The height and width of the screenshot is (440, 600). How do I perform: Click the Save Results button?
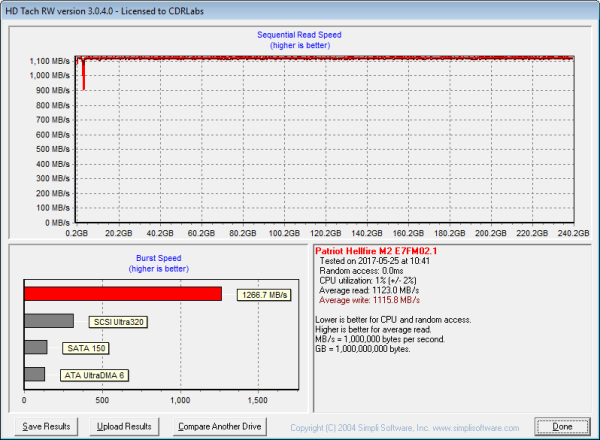pyautogui.click(x=47, y=426)
